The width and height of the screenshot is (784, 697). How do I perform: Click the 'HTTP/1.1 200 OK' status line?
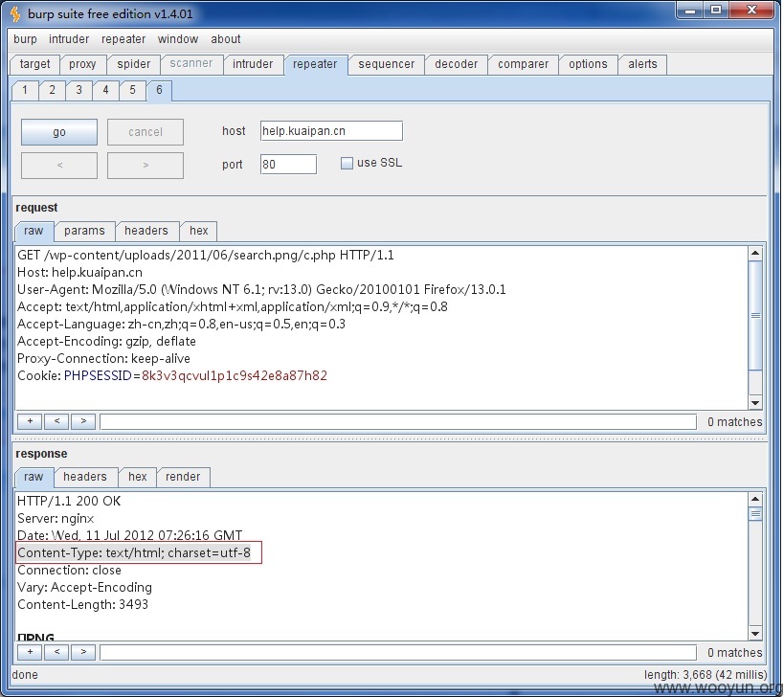pos(69,501)
